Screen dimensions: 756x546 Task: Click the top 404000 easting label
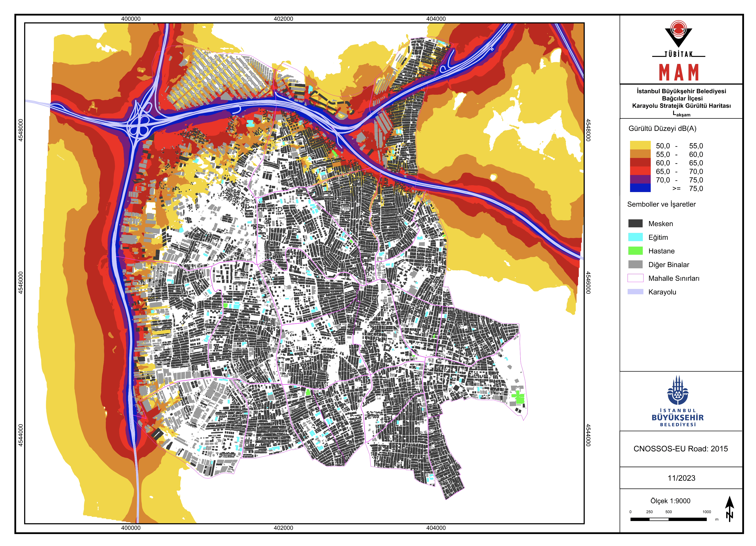[436, 19]
